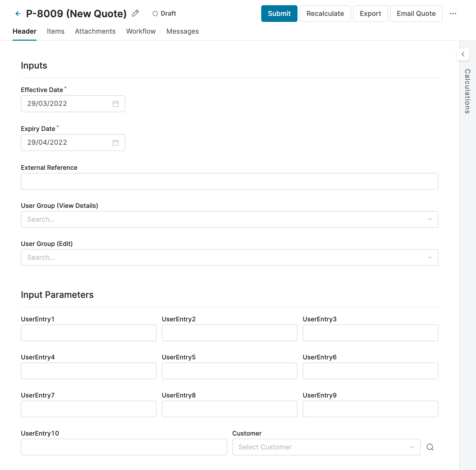Switch to the Workflow tab
476x470 pixels.
tap(141, 31)
